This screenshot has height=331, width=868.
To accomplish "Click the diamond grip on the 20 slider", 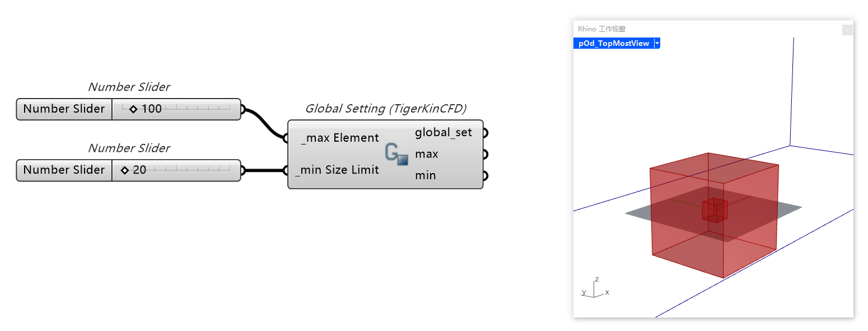I will tap(124, 170).
